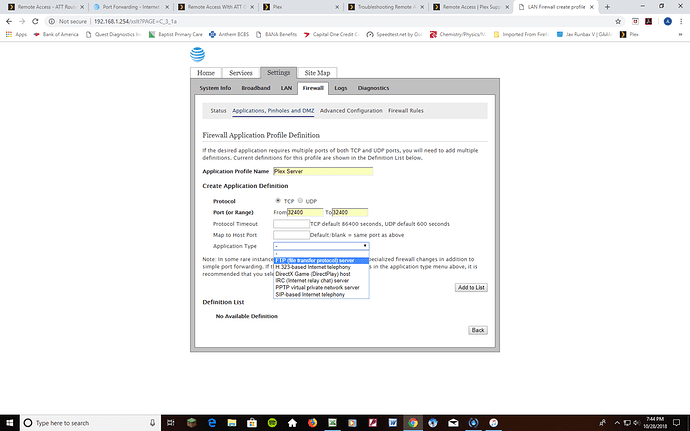Viewport: 690px width, 431px height.
Task: Select the UDP protocol radio button
Action: click(300, 200)
